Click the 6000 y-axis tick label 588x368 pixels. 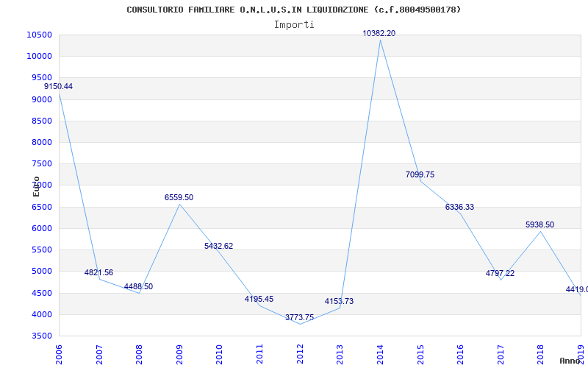[x=41, y=228]
